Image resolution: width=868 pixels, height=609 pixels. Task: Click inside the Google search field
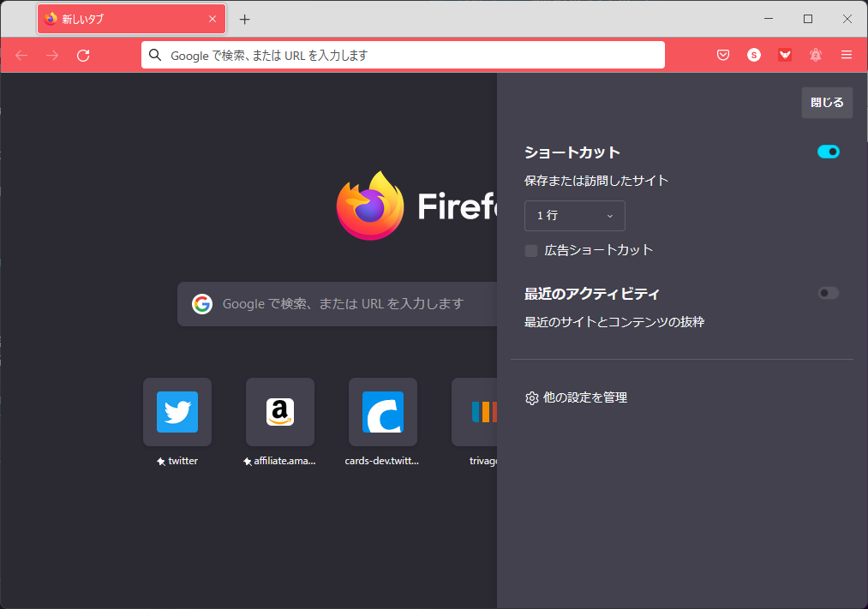tap(334, 304)
